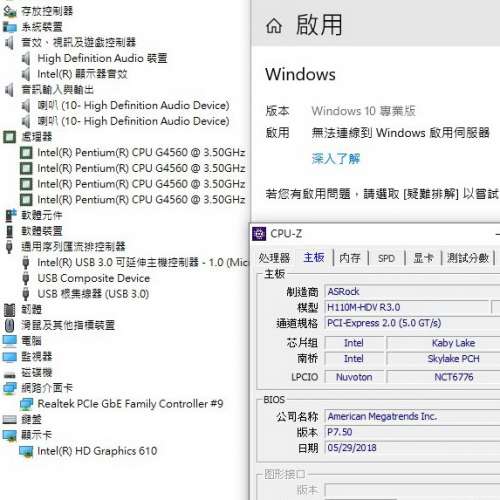The height and width of the screenshot is (500, 500).
Task: Click the Windows 10 專業版 edition text
Action: (x=364, y=111)
